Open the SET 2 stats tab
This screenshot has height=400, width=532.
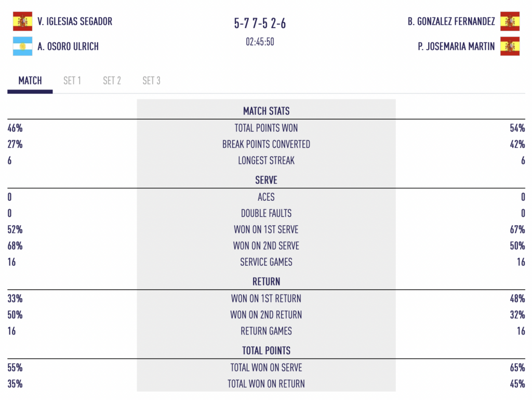point(112,81)
